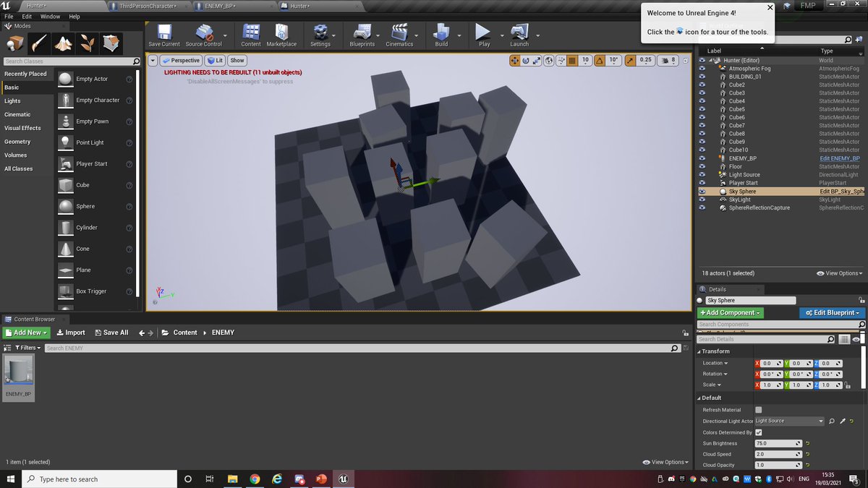Uncheck Colors Determined By checkbox
This screenshot has width=868, height=488.
[758, 432]
